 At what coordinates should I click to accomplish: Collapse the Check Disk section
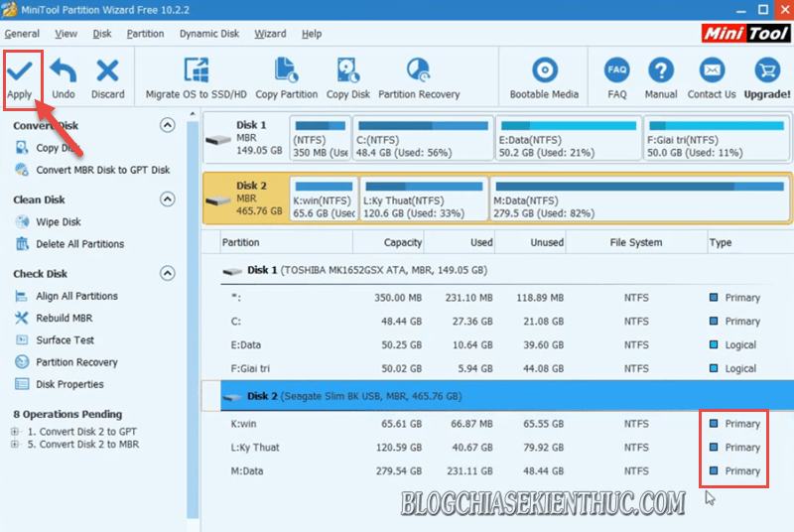[168, 273]
